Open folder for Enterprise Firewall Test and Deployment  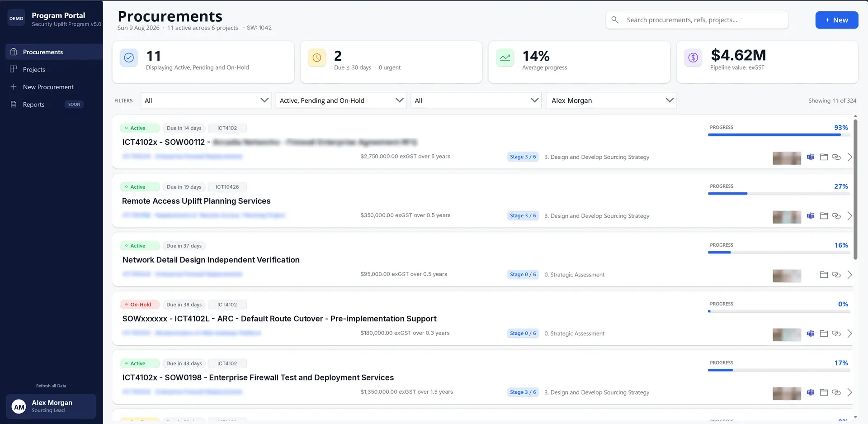(x=824, y=392)
